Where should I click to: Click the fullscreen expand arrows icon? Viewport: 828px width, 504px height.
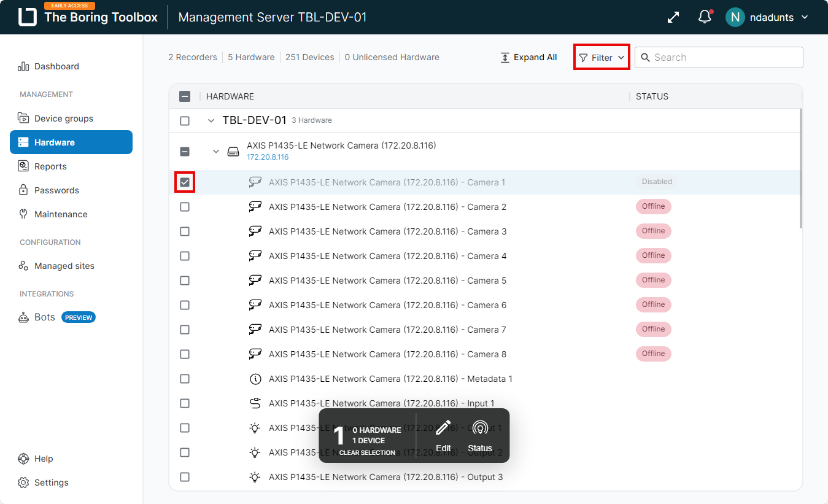click(x=673, y=17)
